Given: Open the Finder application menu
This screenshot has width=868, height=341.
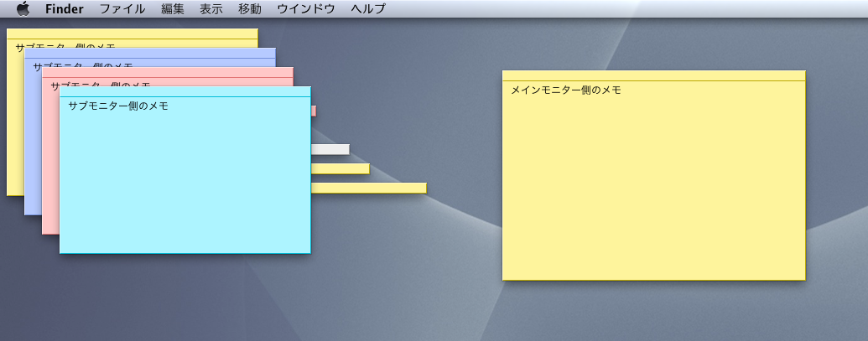Looking at the screenshot, I should [x=65, y=9].
